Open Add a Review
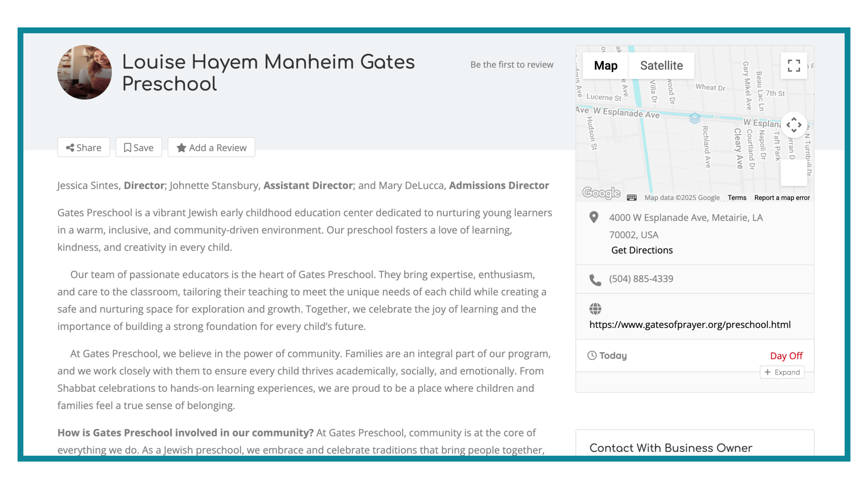 pos(211,148)
